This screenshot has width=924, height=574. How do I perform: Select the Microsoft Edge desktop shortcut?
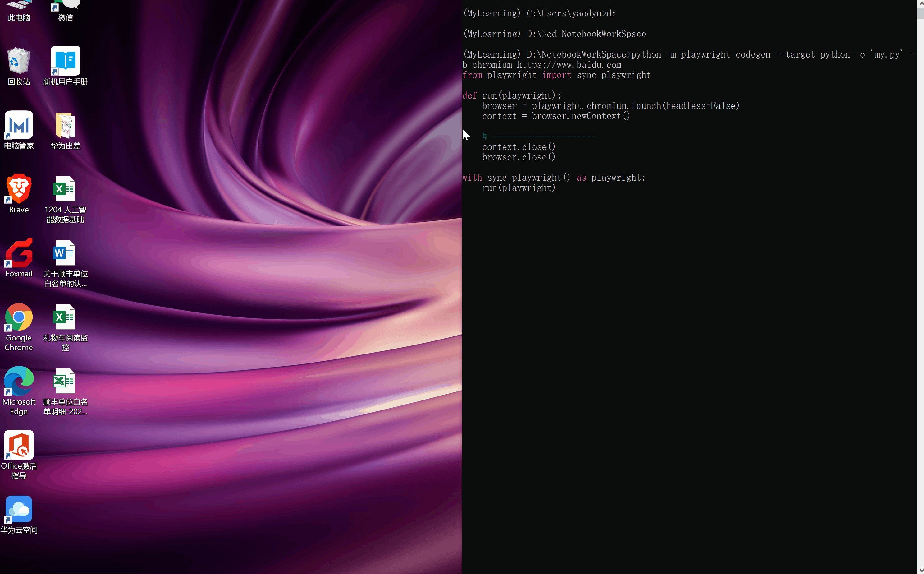(x=19, y=382)
